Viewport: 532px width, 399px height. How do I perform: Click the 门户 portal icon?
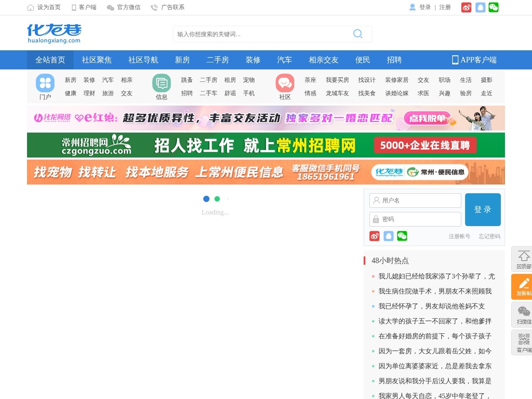coord(45,83)
